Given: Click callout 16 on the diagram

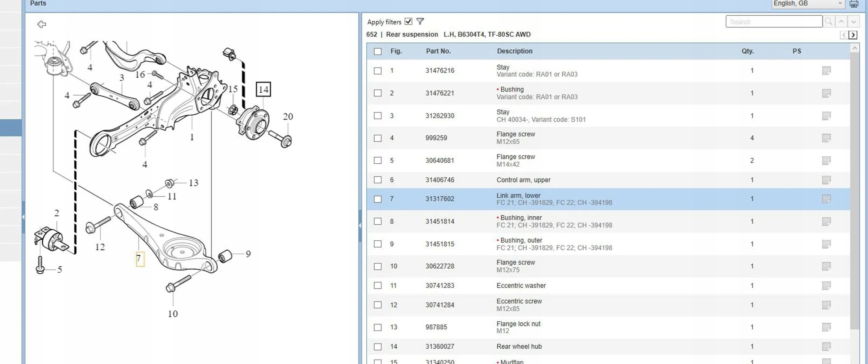Looking at the screenshot, I should (140, 75).
